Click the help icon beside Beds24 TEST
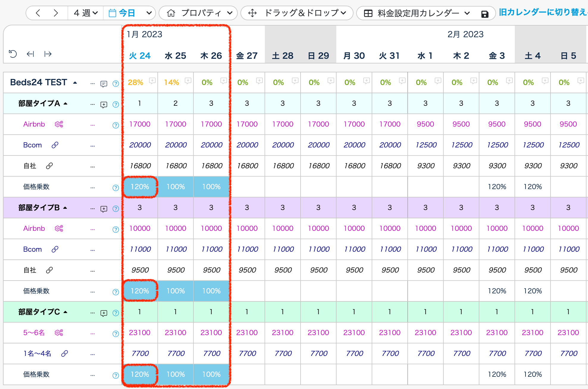The image size is (588, 389). [x=116, y=84]
